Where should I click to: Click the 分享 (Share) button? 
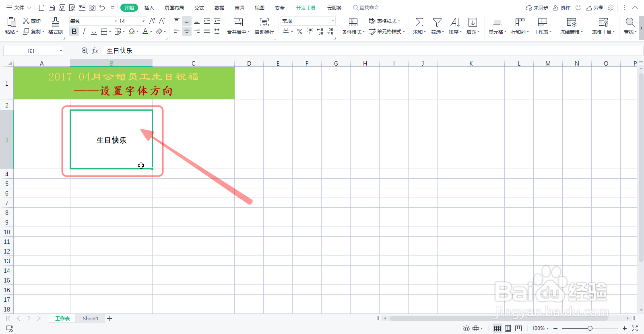pyautogui.click(x=595, y=8)
